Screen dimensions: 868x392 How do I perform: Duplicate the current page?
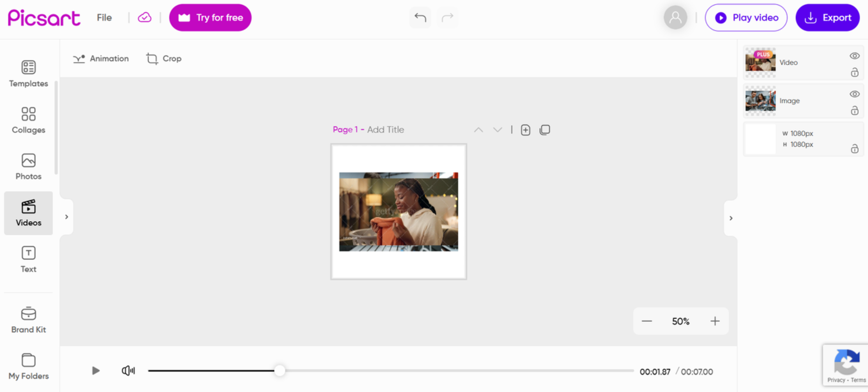coord(545,129)
